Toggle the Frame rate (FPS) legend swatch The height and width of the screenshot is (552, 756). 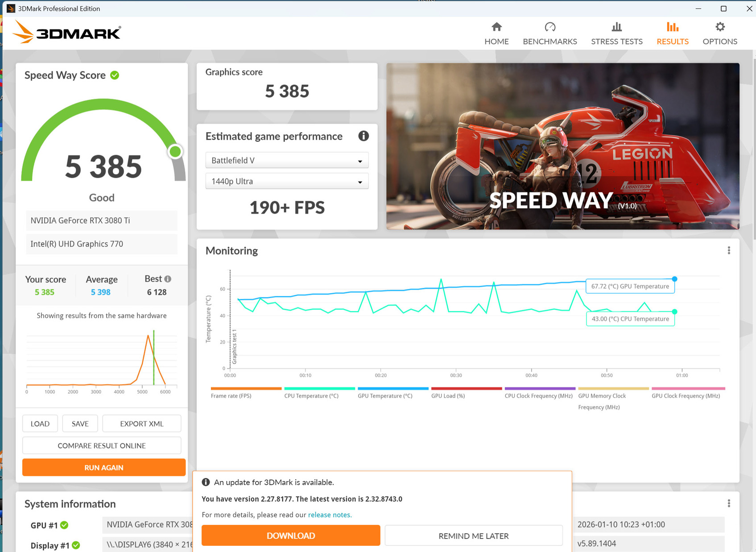point(246,388)
